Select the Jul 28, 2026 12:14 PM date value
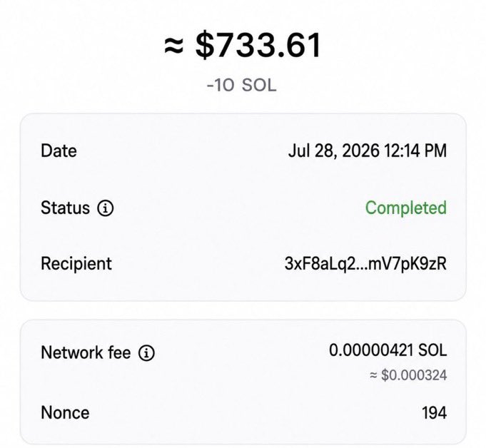 point(368,151)
